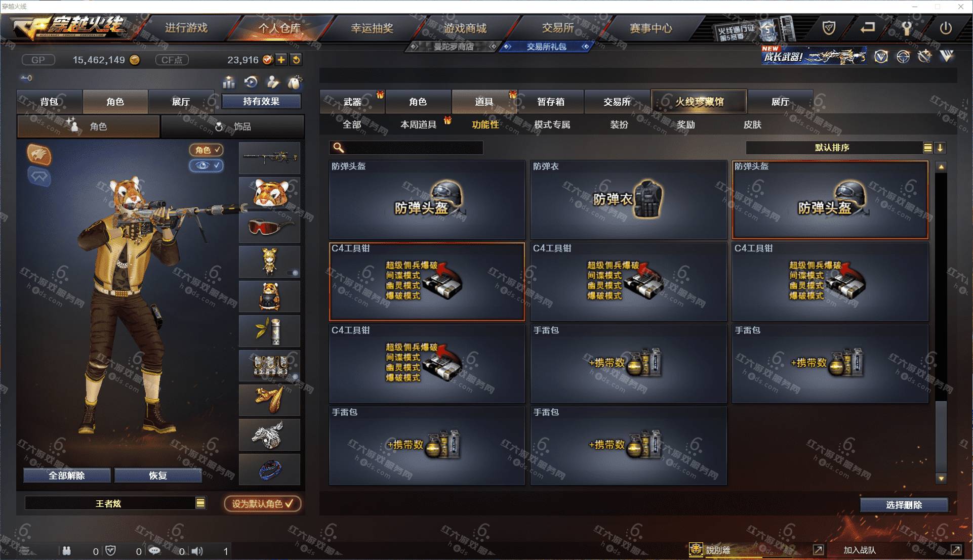Click the shield icon in top bar
Viewport: 973px width, 560px height.
click(829, 28)
